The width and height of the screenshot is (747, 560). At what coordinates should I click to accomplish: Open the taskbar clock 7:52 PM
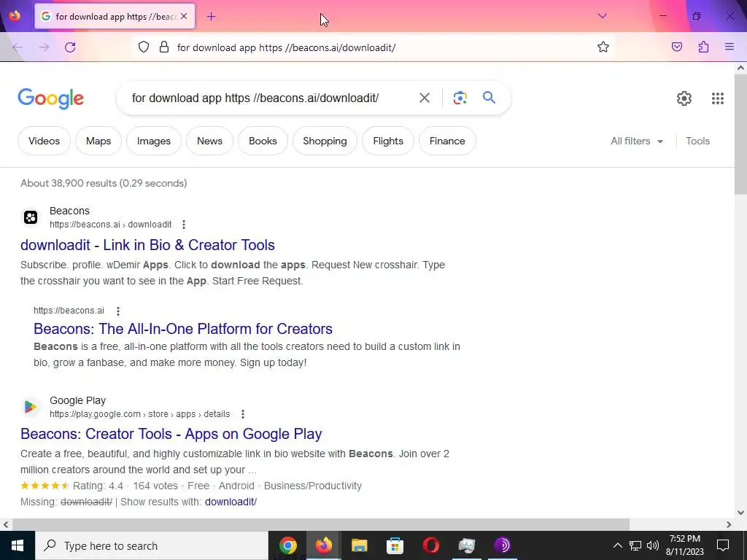pyautogui.click(x=684, y=545)
